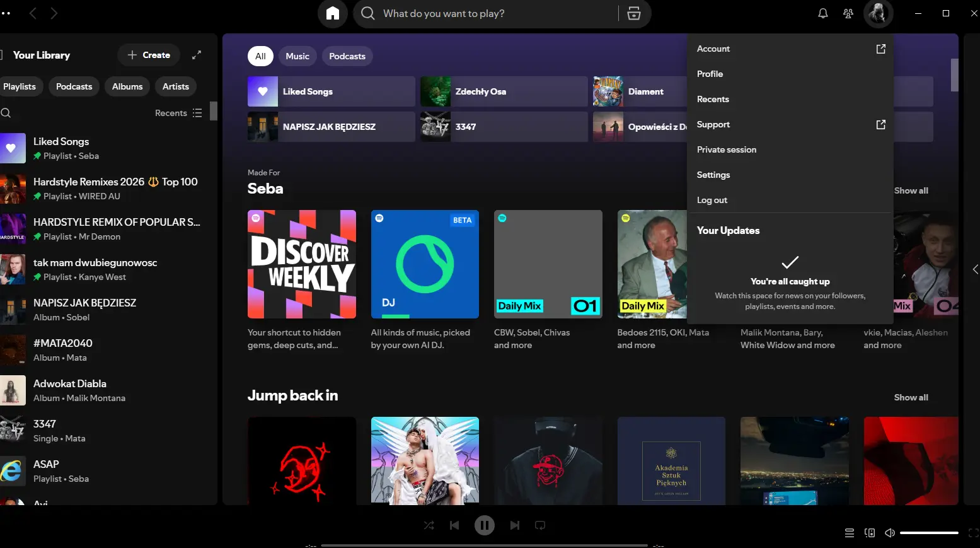Go to Spotify Home
This screenshot has width=980, height=548.
pyautogui.click(x=333, y=13)
